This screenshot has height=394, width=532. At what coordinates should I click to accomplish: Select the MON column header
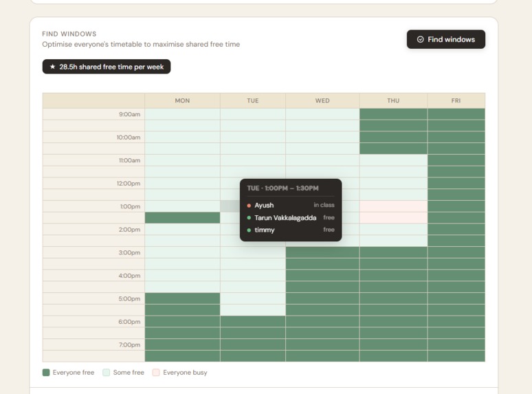(x=182, y=101)
